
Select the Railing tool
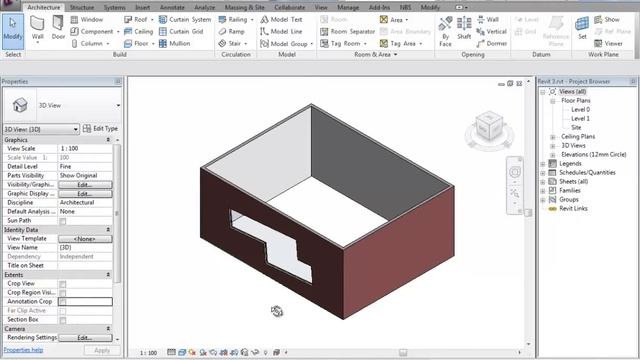coord(233,19)
